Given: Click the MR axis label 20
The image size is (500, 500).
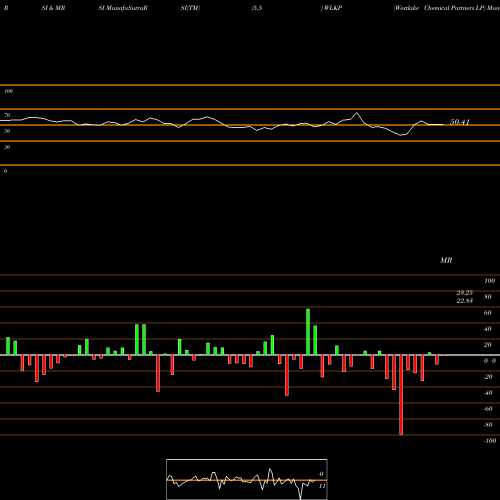Looking at the screenshot, I should point(487,345).
